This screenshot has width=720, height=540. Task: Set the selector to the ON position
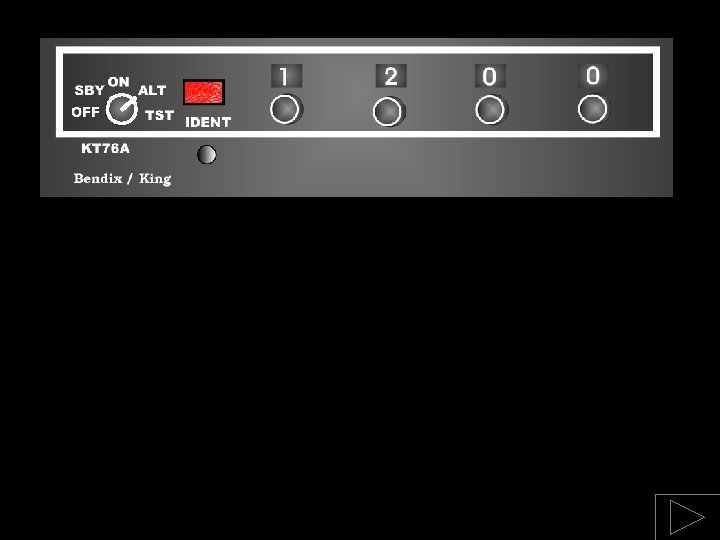[x=118, y=82]
